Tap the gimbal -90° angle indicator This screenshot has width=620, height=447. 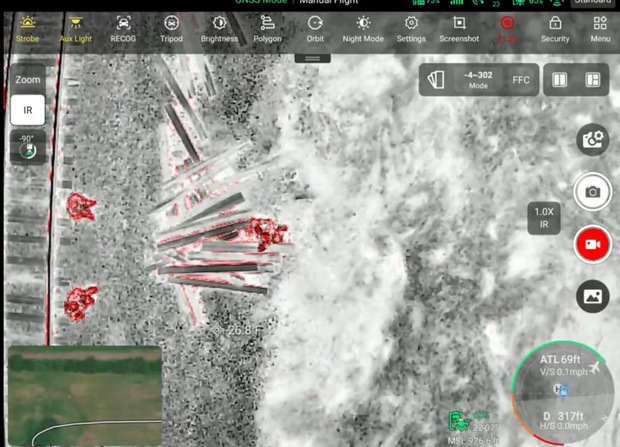pyautogui.click(x=28, y=147)
